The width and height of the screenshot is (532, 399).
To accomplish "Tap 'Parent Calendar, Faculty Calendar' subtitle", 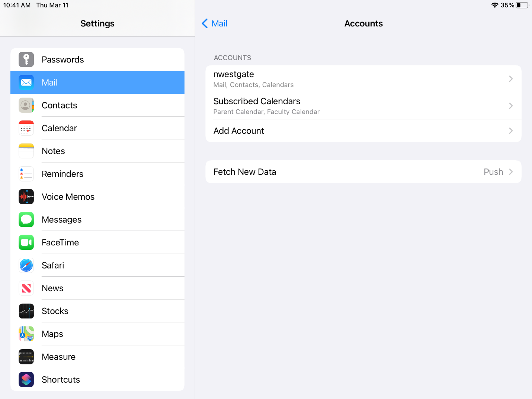I will [266, 112].
